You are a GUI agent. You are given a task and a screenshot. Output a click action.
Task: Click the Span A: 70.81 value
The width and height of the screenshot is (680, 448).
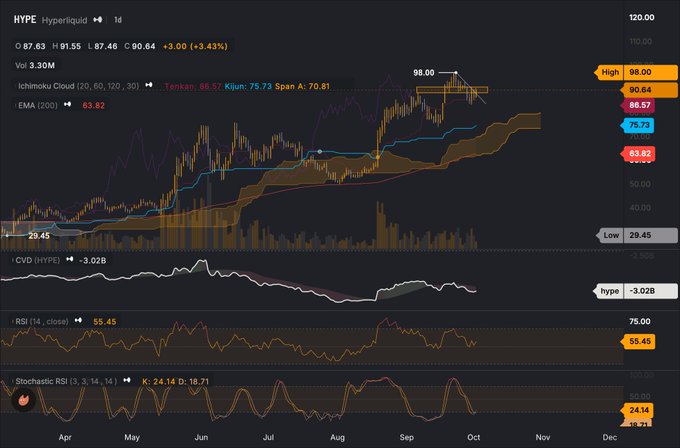tap(302, 86)
